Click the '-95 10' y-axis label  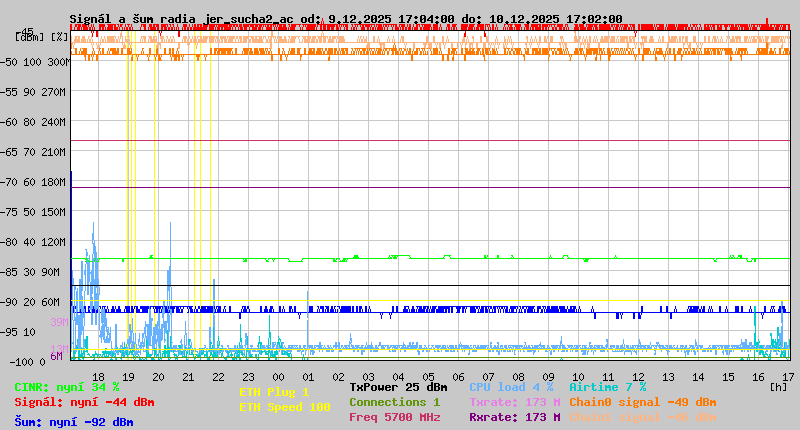coord(17,332)
